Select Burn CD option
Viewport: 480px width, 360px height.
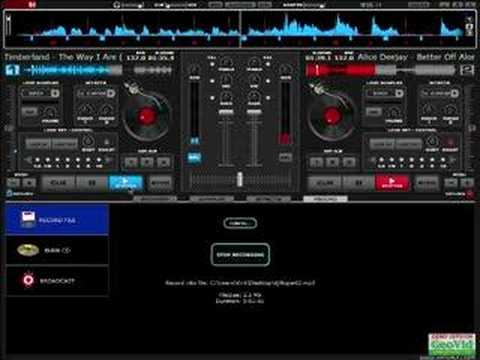(57, 250)
